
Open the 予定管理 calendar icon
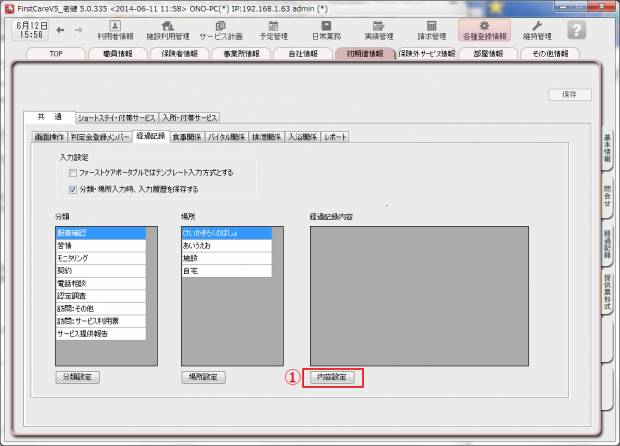[273, 29]
